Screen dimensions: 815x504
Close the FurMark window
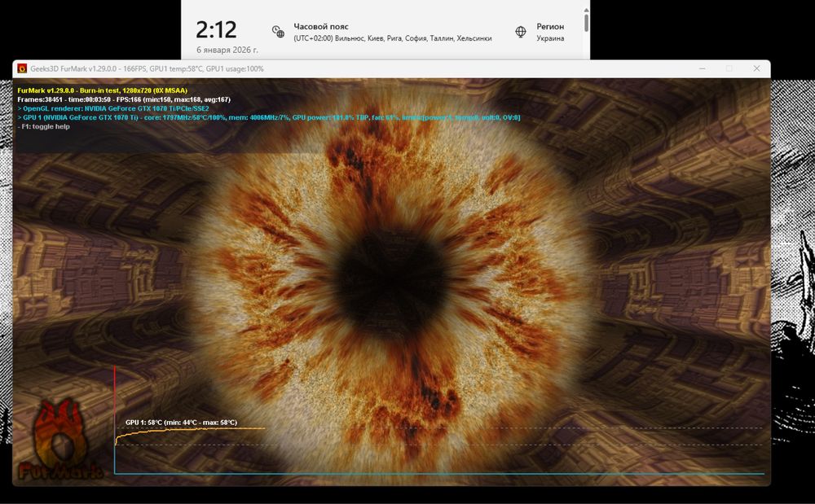pyautogui.click(x=756, y=68)
